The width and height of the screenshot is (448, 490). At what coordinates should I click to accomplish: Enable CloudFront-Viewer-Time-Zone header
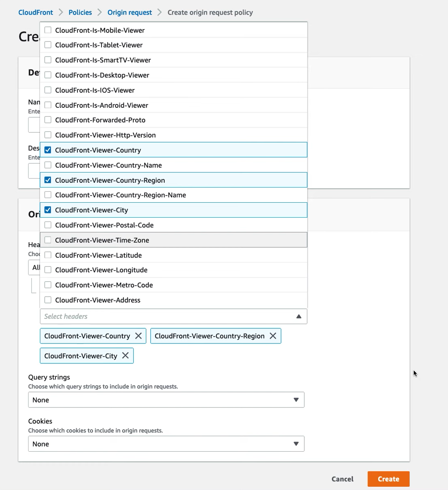pos(48,240)
